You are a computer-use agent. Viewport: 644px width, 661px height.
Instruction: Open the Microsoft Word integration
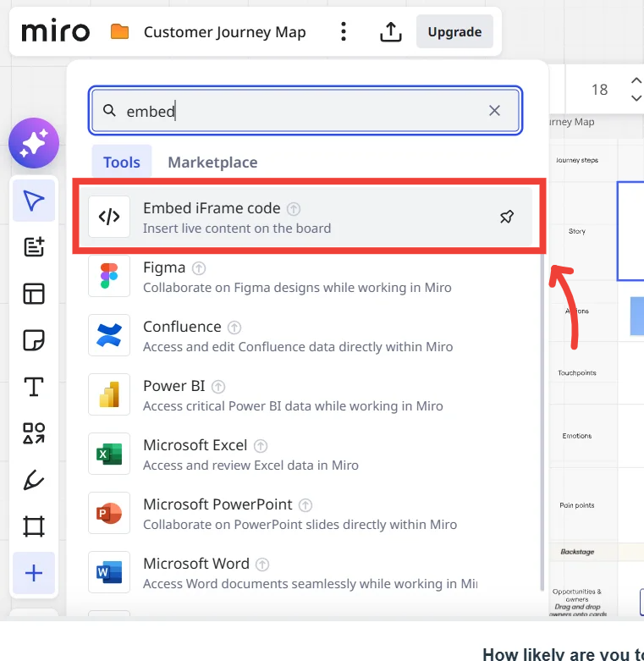click(305, 572)
